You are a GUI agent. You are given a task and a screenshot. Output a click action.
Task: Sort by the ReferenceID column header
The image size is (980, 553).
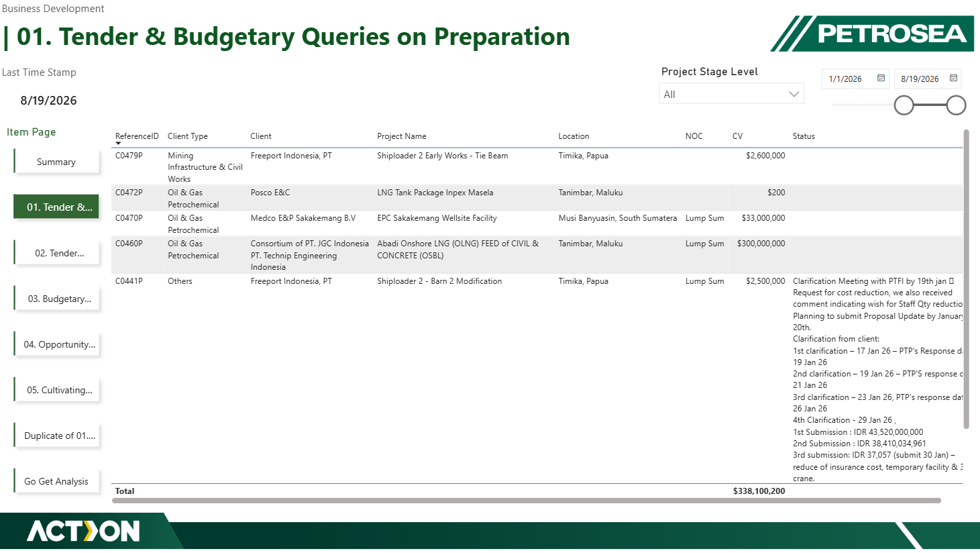point(137,136)
